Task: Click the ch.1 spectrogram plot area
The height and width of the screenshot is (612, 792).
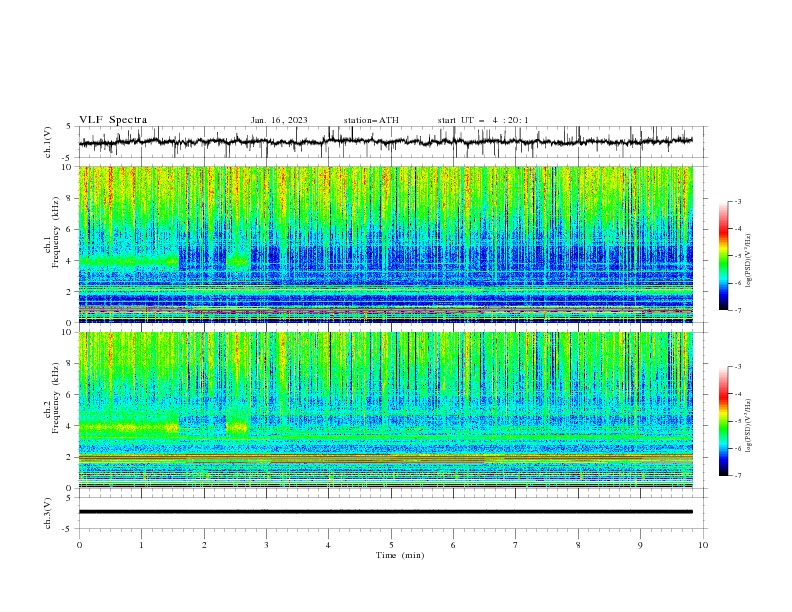Action: pos(385,244)
